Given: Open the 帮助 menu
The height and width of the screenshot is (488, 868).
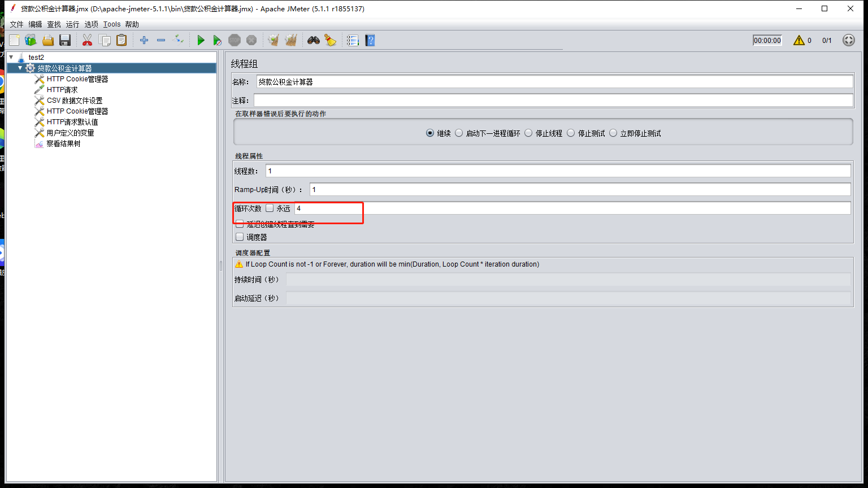Looking at the screenshot, I should click(132, 24).
